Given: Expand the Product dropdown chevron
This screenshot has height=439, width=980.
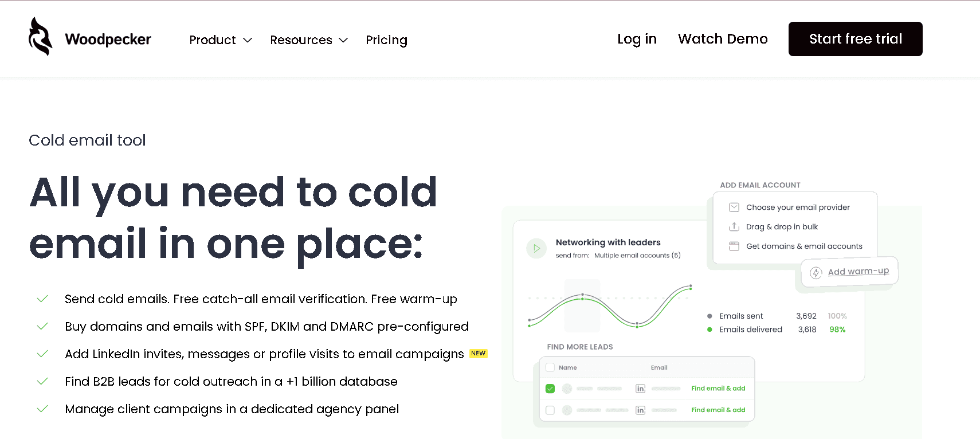Looking at the screenshot, I should coord(248,40).
